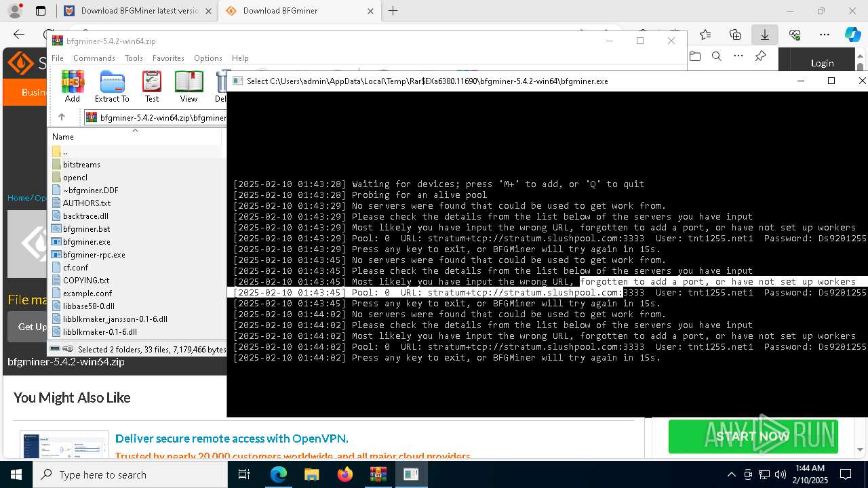868x488 pixels.
Task: Select the libblkmaker_jansson-0.1-6.dll file
Action: (115, 319)
